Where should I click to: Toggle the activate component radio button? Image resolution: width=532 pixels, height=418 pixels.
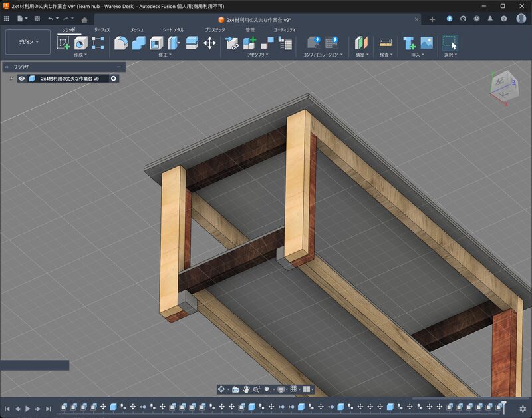tap(114, 79)
